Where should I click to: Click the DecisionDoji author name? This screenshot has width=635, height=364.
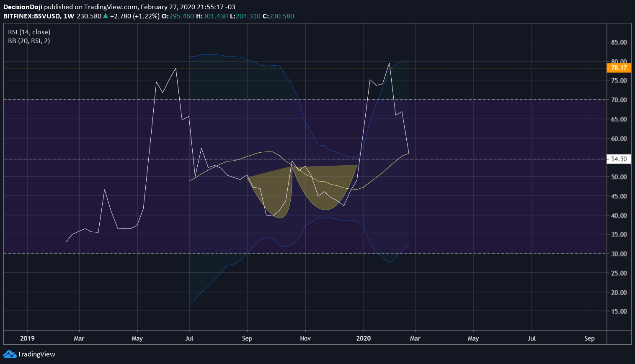point(23,7)
